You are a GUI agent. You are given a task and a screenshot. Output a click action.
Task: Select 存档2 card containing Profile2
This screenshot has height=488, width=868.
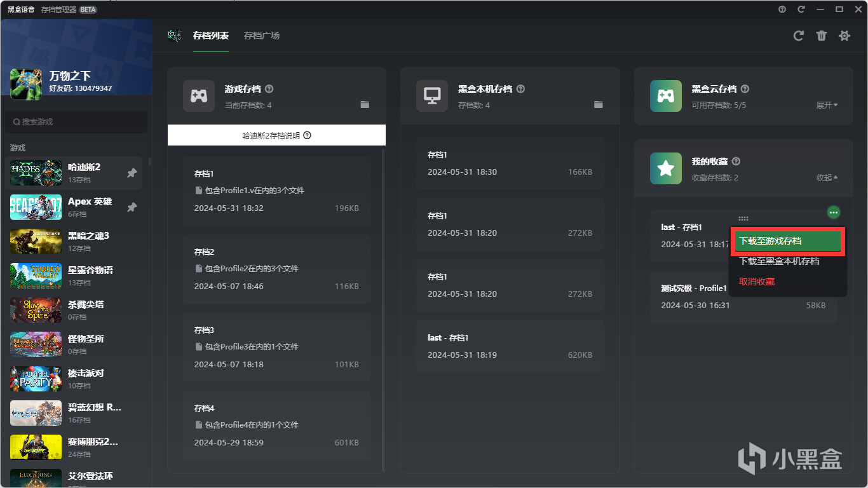click(x=276, y=269)
